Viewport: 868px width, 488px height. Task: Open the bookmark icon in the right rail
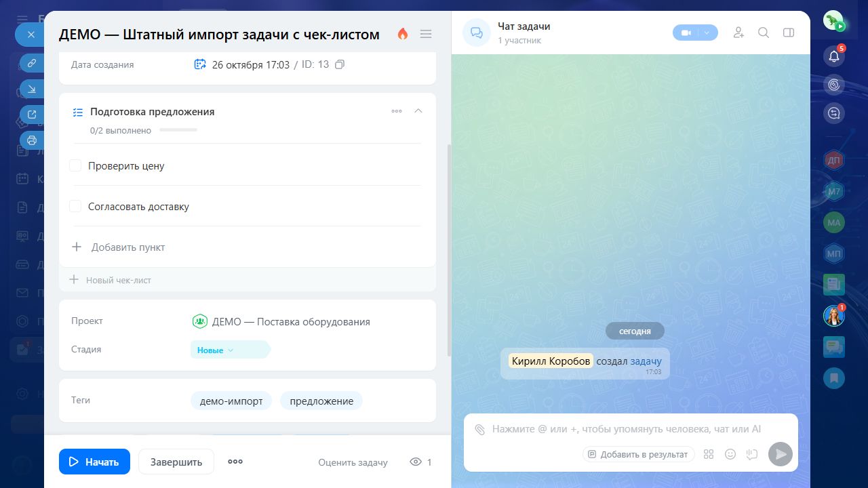[x=834, y=378]
